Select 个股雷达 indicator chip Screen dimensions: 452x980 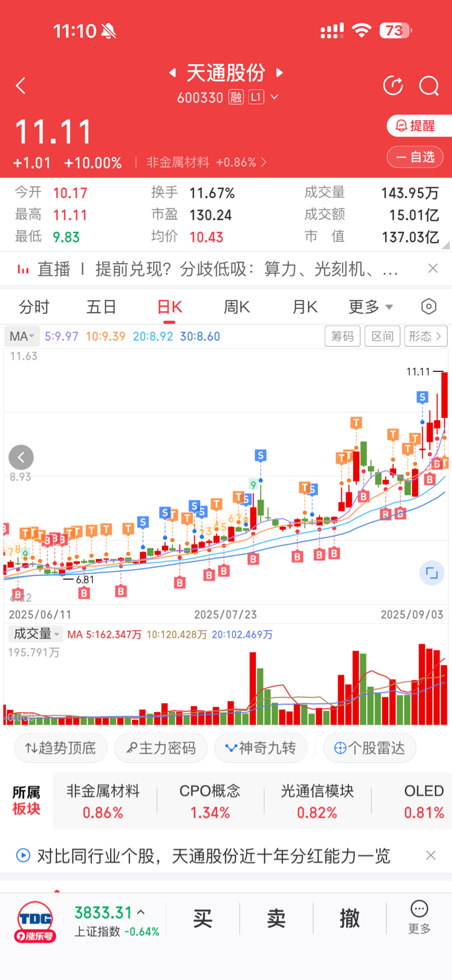[370, 748]
